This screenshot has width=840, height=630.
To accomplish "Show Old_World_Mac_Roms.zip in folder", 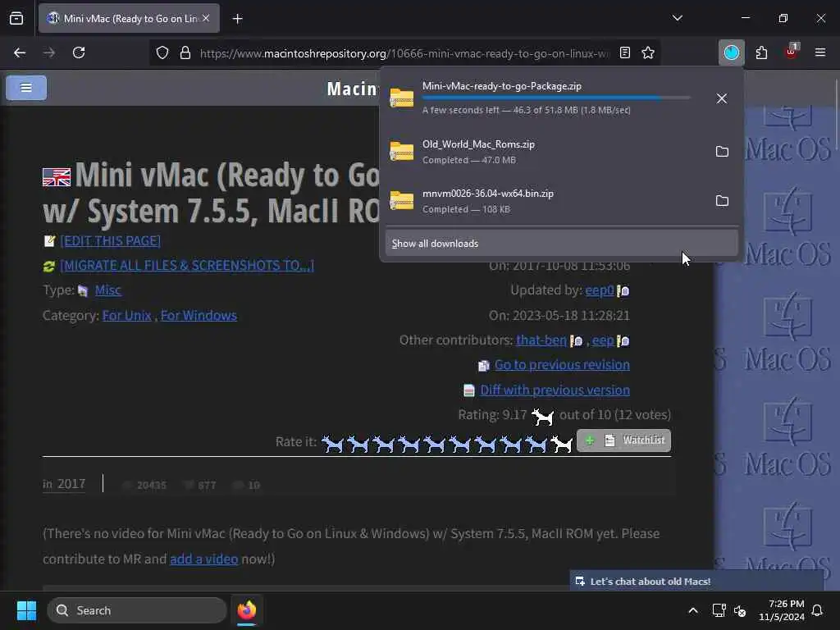I will 722,152.
